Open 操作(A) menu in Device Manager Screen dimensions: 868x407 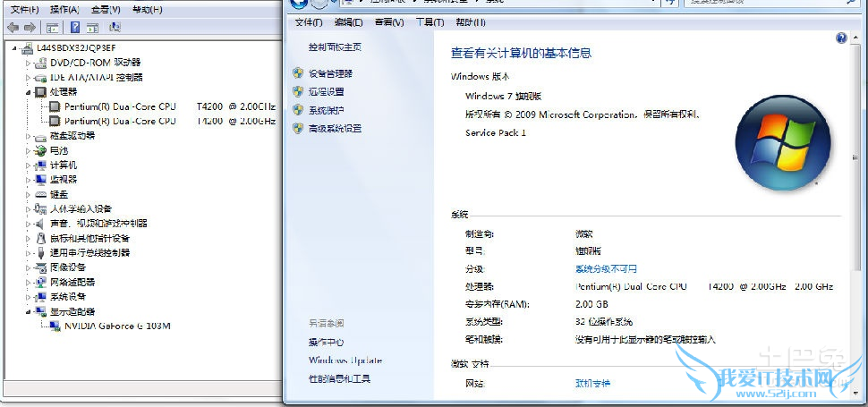coord(64,10)
